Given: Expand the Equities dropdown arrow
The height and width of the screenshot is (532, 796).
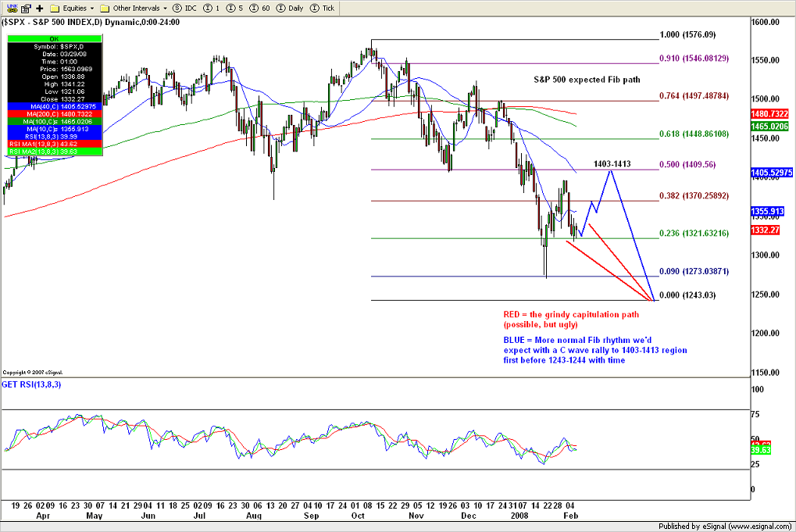Looking at the screenshot, I should (x=92, y=8).
